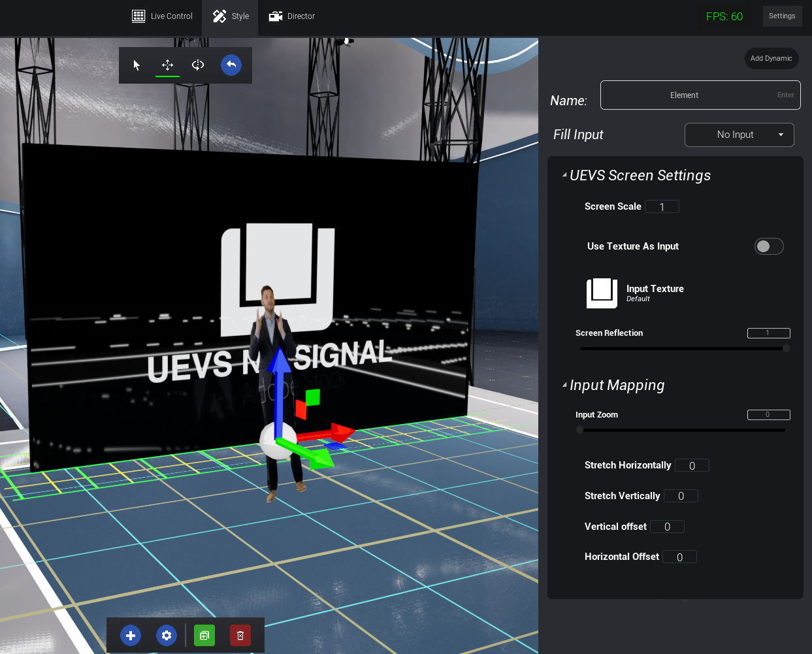Add a new element with plus button

pos(131,635)
